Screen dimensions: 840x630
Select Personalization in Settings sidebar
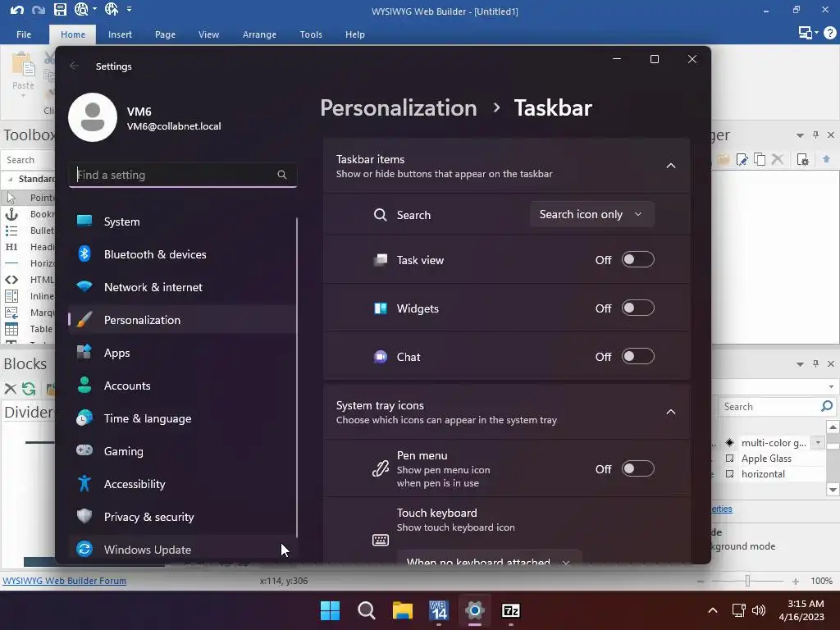tap(182, 320)
